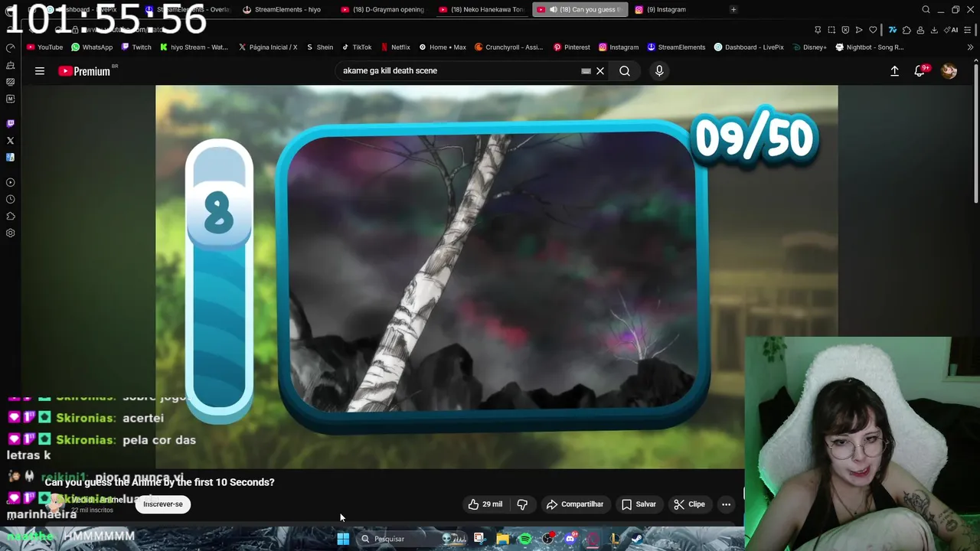Open the Windows Start menu
The height and width of the screenshot is (551, 980).
click(x=343, y=539)
